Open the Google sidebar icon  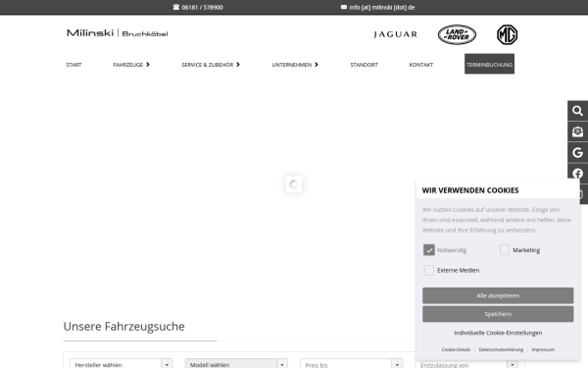point(577,153)
